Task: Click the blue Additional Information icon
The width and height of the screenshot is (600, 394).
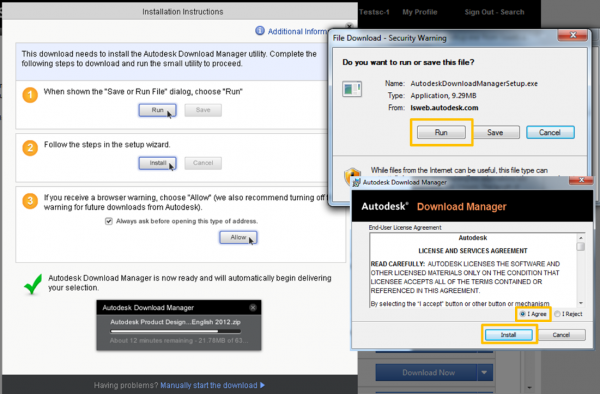Action: coord(260,31)
